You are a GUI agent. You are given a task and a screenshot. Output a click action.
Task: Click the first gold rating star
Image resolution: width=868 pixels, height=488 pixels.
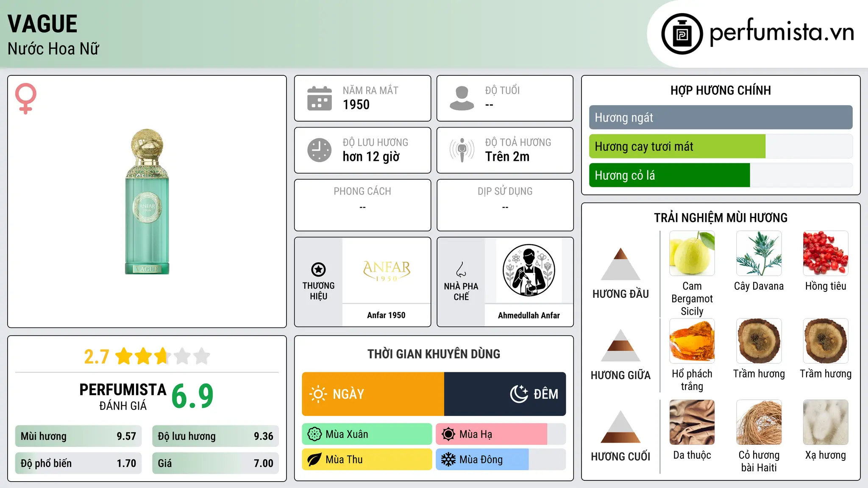(124, 356)
